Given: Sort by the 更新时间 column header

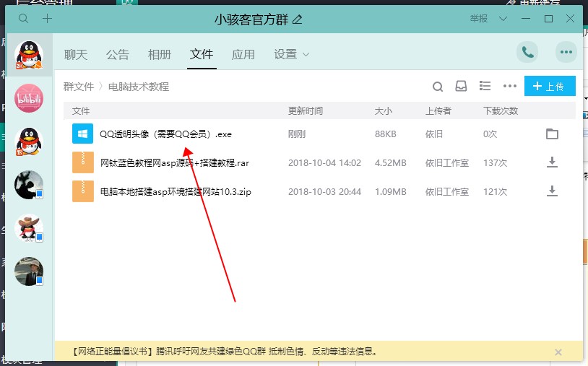Looking at the screenshot, I should coord(306,111).
